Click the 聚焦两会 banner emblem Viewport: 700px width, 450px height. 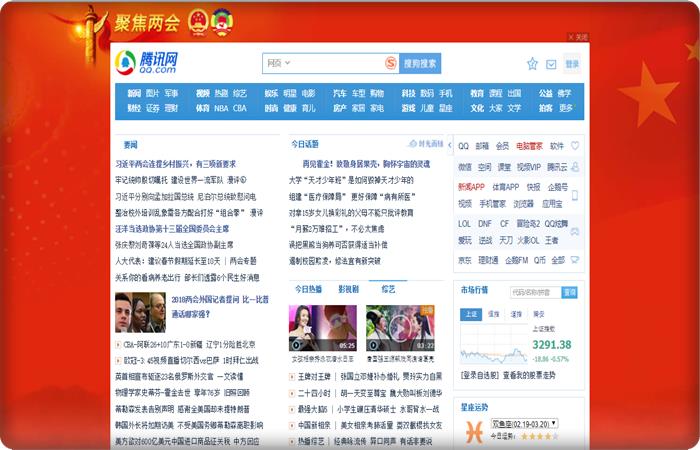coord(211,22)
